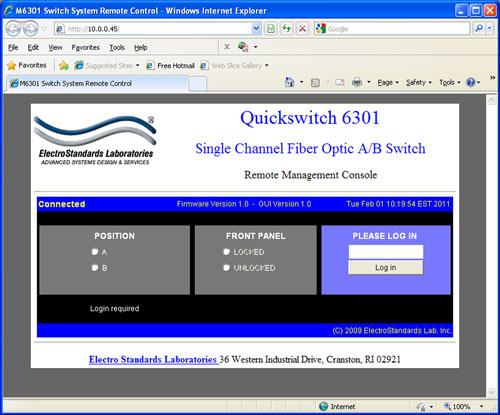Screen dimensions: 500x415
Task: Click the 'Login required' status text
Action: click(x=114, y=308)
